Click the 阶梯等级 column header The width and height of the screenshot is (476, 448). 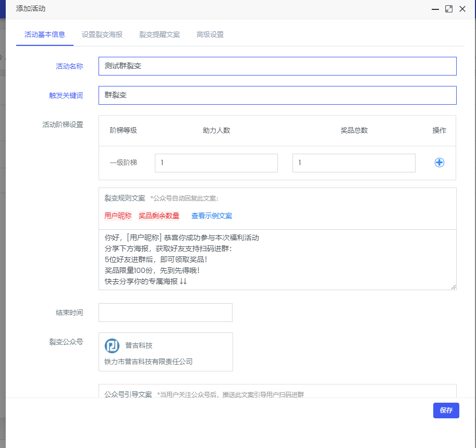tap(123, 130)
